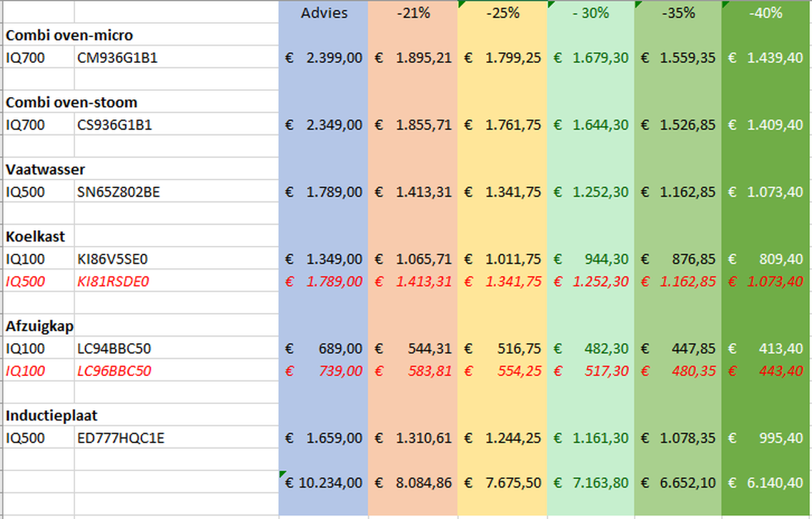Viewport: 812px width, 519px height.
Task: Click the value 1.078,35
Action: click(678, 438)
